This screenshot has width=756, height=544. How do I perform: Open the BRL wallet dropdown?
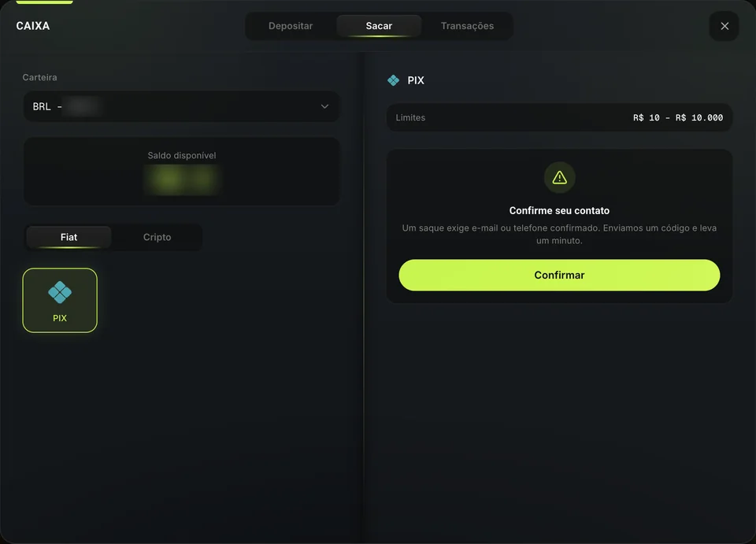(181, 106)
